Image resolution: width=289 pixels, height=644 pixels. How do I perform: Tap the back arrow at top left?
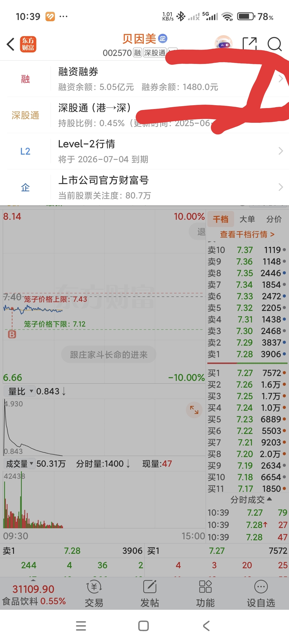[11, 44]
